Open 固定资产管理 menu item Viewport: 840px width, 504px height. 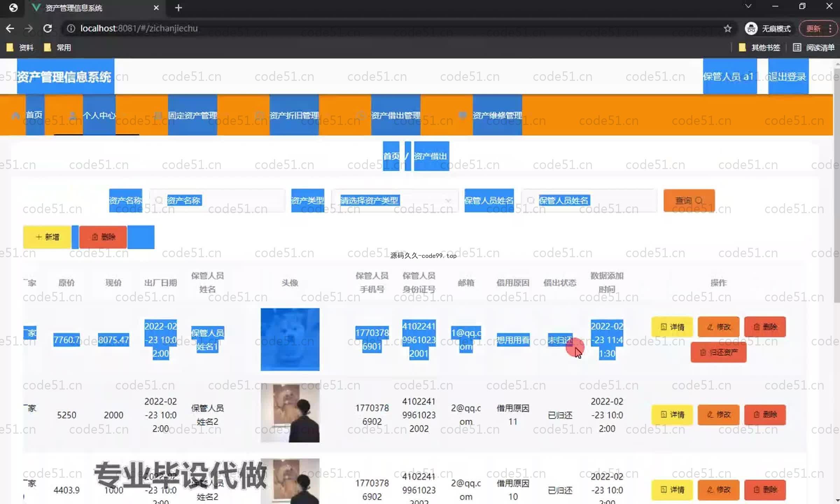click(192, 115)
